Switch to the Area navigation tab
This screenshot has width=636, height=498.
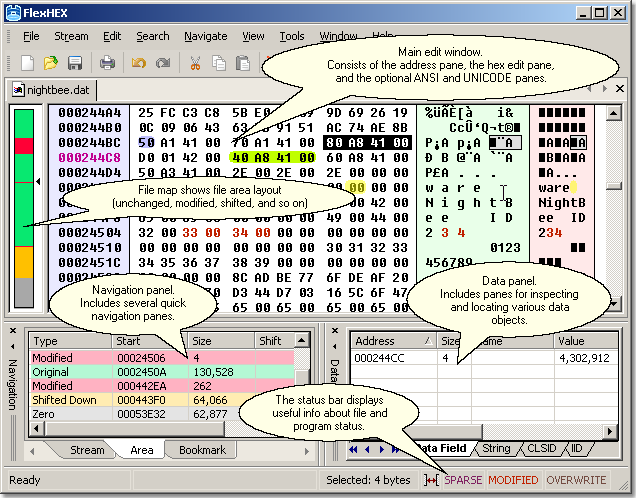click(x=142, y=450)
